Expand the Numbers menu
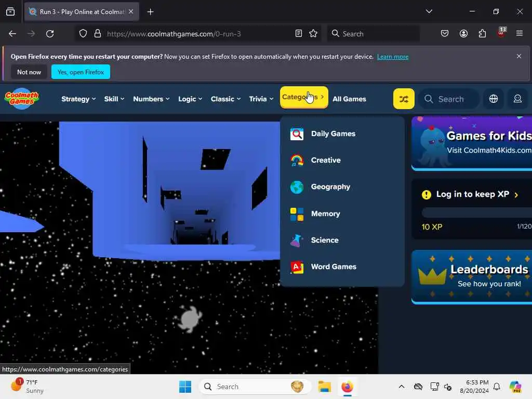The width and height of the screenshot is (532, 399). tap(151, 99)
